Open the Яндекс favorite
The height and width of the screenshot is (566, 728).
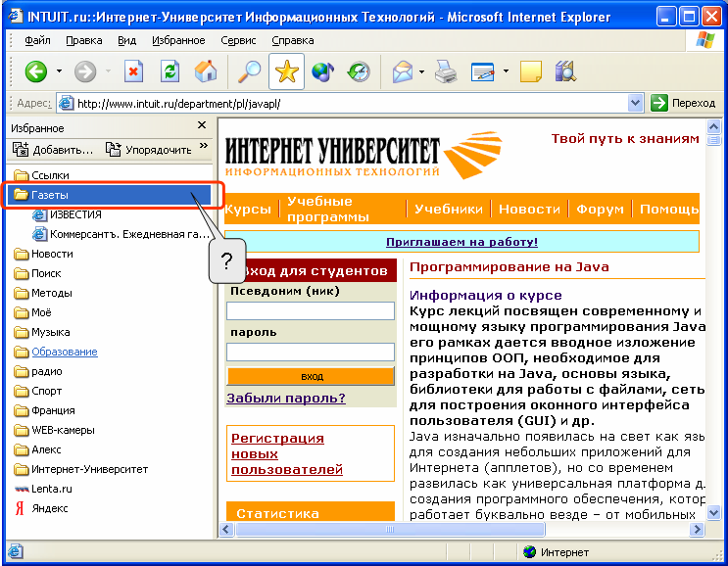tap(41, 508)
